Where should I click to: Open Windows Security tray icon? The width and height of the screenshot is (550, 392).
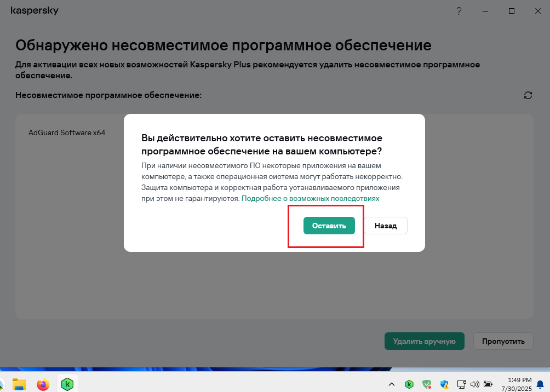click(x=444, y=384)
